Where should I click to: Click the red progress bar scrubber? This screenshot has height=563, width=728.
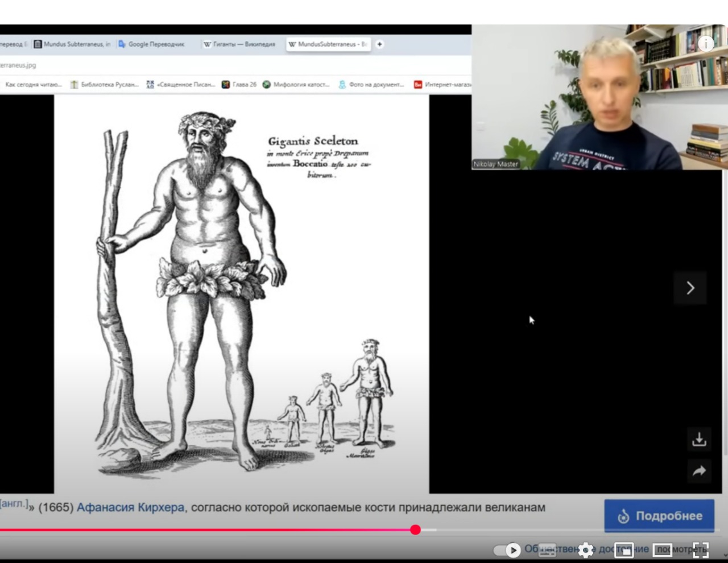[x=415, y=530]
